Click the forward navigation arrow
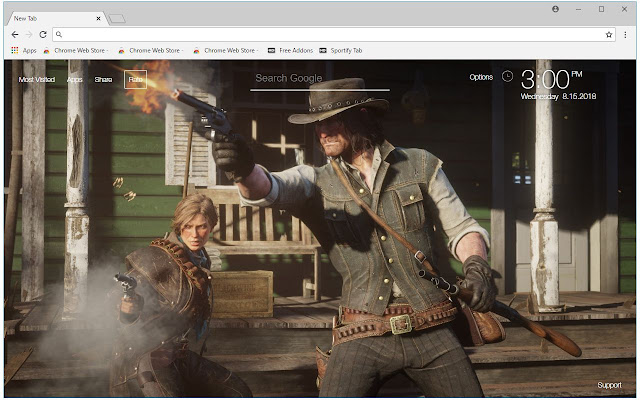640x400 pixels. (29, 35)
